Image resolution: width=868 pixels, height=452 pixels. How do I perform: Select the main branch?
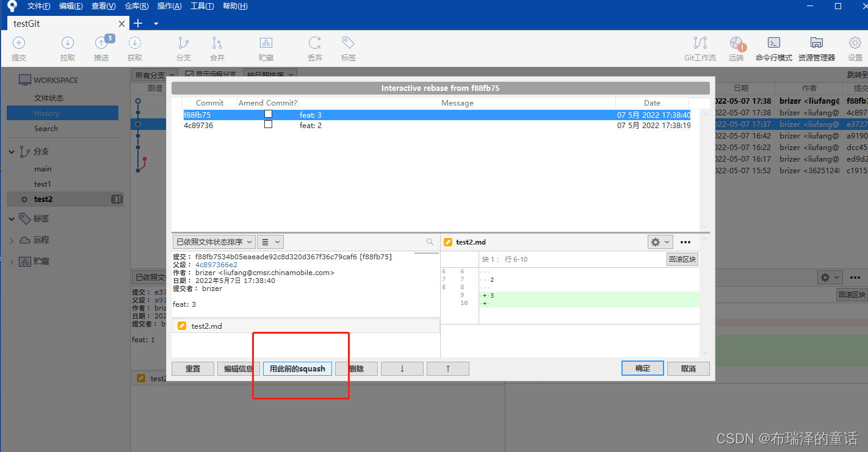click(43, 169)
